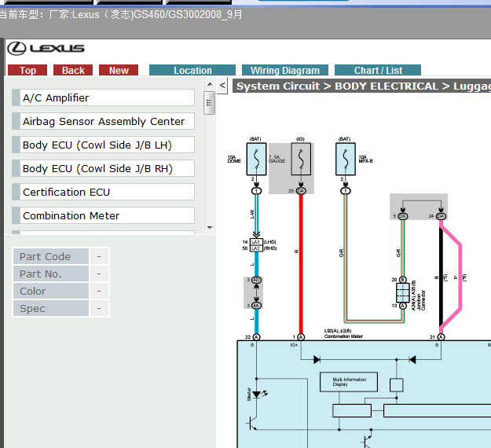Select Body ECU (Cowl Side J/B LH)
The width and height of the screenshot is (491, 448).
click(x=103, y=145)
